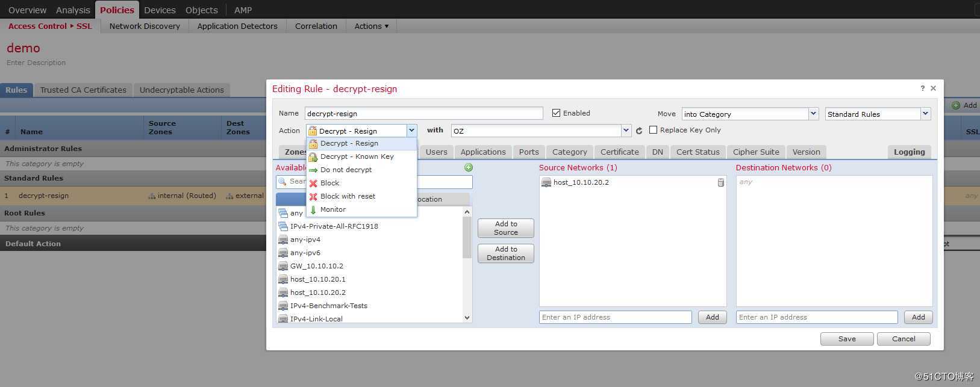Open the Users tab
Screen dimensions: 980x387
pos(436,152)
